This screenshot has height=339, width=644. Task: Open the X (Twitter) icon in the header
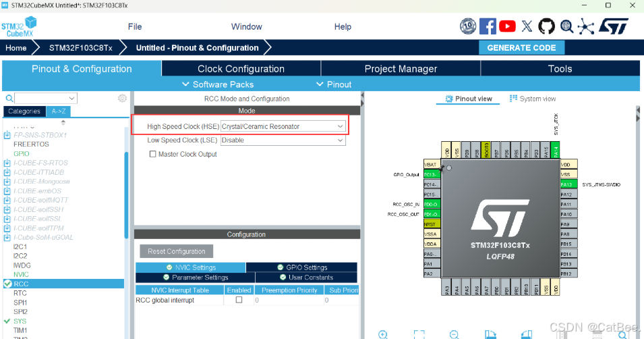pos(527,26)
